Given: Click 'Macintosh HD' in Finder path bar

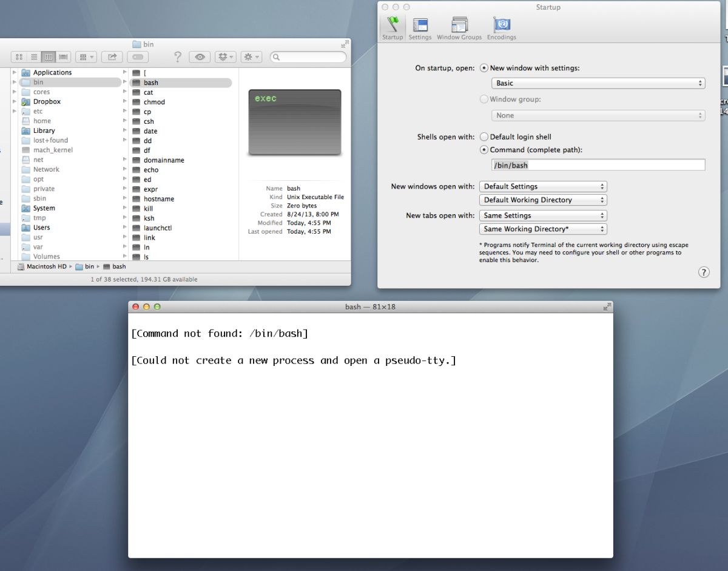Looking at the screenshot, I should [x=42, y=266].
